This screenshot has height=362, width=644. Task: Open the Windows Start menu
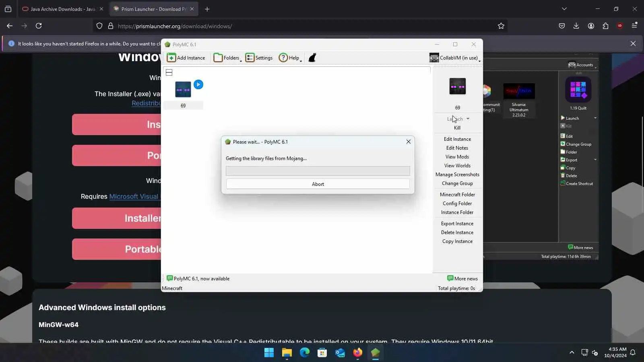click(x=269, y=353)
